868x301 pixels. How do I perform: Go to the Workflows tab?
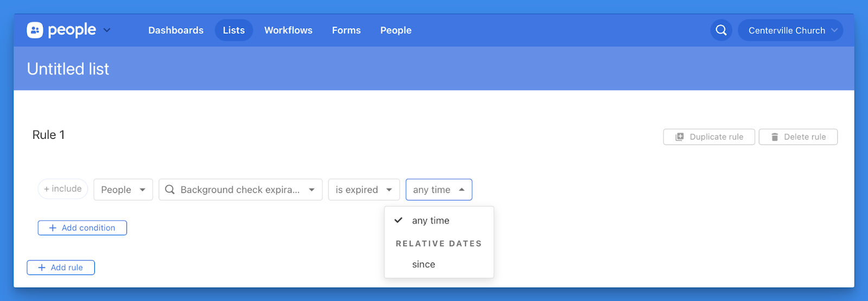[x=288, y=30]
